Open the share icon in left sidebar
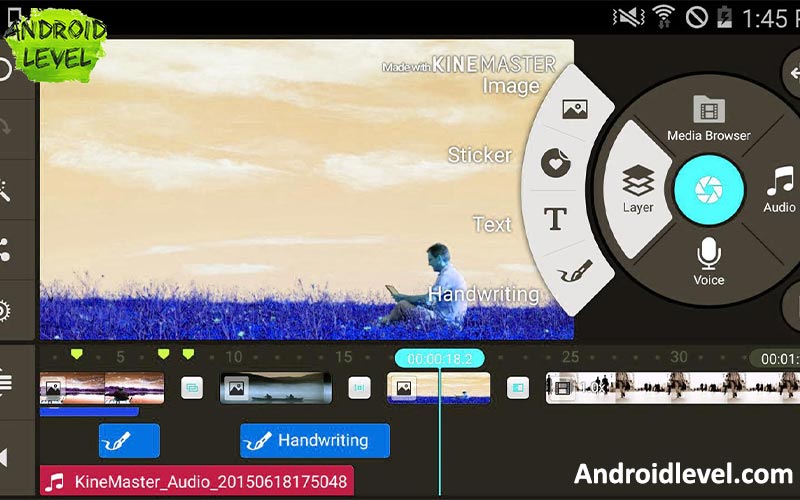This screenshot has width=800, height=500. (5, 250)
